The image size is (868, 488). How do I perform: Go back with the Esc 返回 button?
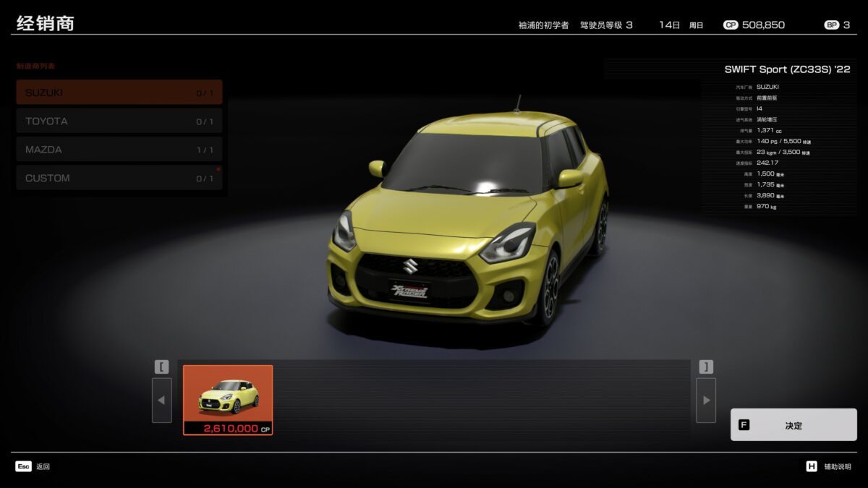coord(33,467)
